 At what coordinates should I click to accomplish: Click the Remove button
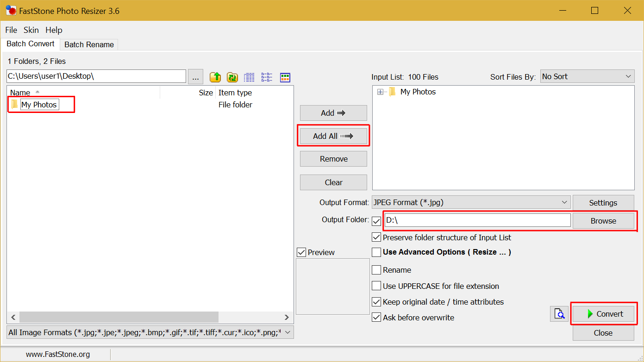coord(333,159)
